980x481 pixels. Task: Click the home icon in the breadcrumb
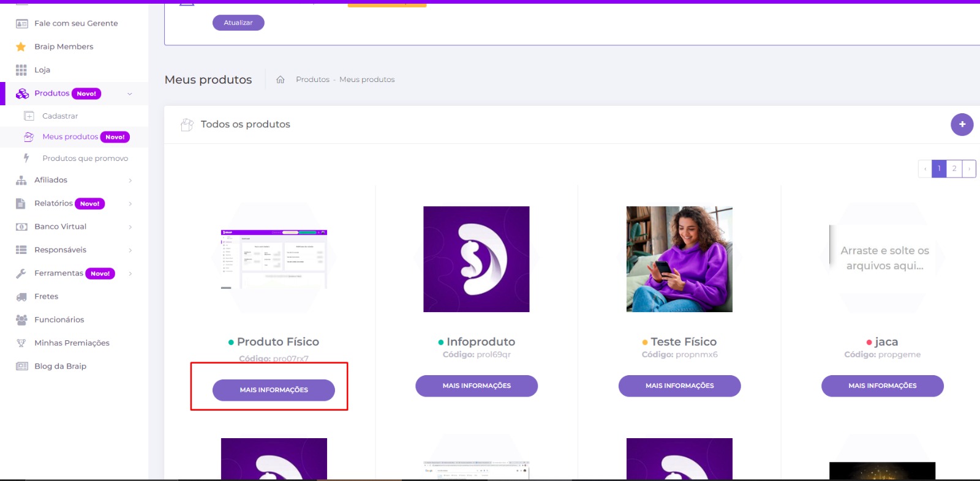point(281,80)
